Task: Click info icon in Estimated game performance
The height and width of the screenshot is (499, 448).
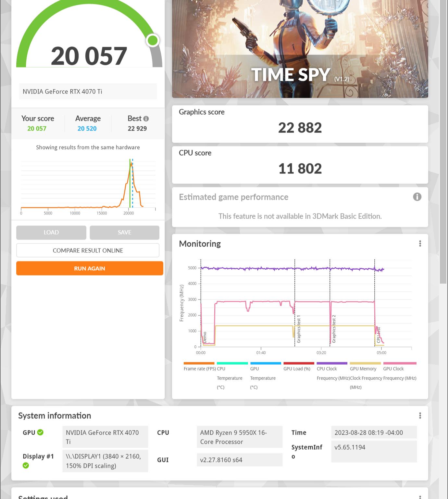Action: click(417, 197)
